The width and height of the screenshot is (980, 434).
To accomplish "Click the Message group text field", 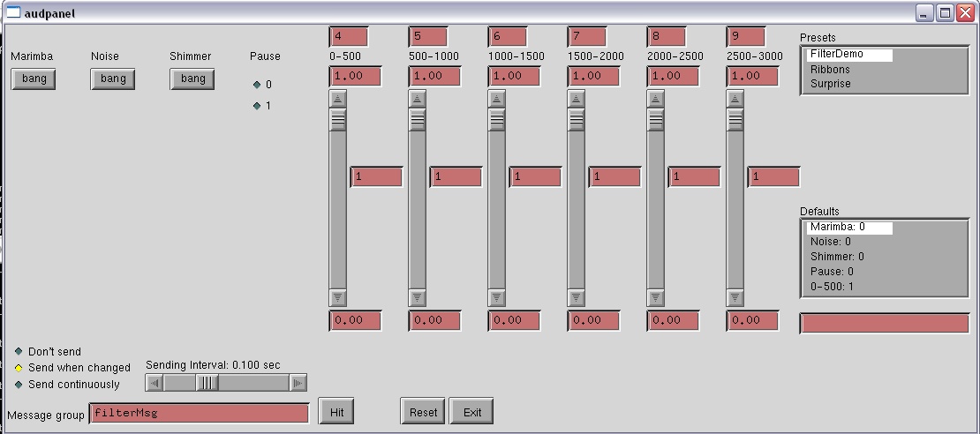I will [x=200, y=413].
